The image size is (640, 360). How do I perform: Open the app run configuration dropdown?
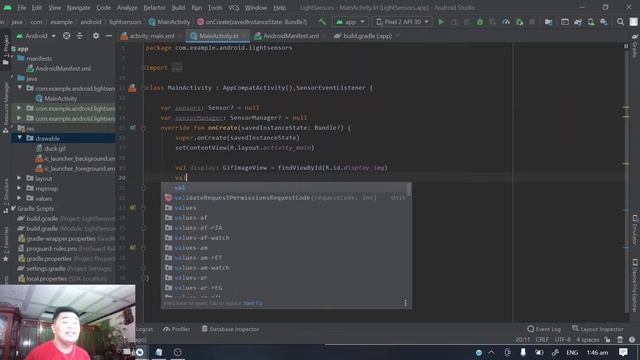[x=350, y=22]
